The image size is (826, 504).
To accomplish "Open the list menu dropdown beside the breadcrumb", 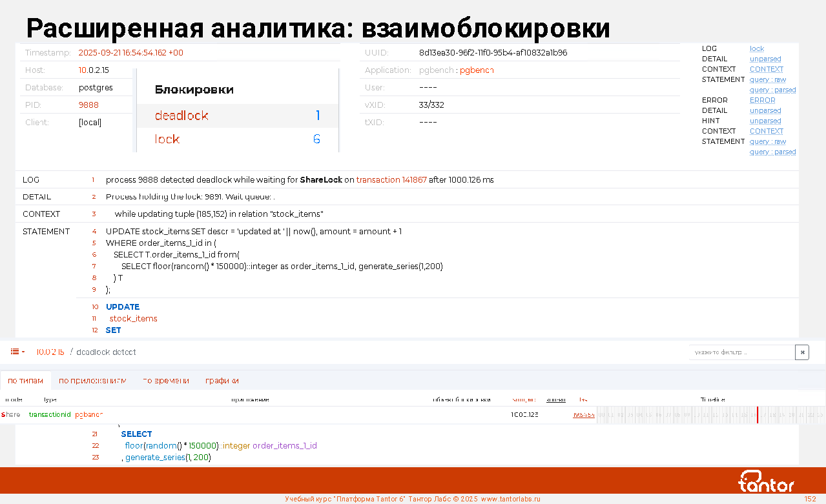I will tap(17, 352).
